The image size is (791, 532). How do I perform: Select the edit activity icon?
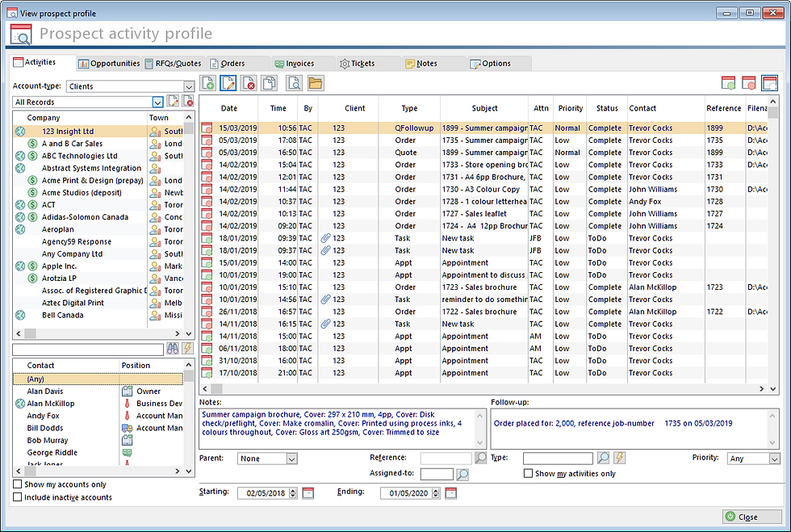[228, 82]
